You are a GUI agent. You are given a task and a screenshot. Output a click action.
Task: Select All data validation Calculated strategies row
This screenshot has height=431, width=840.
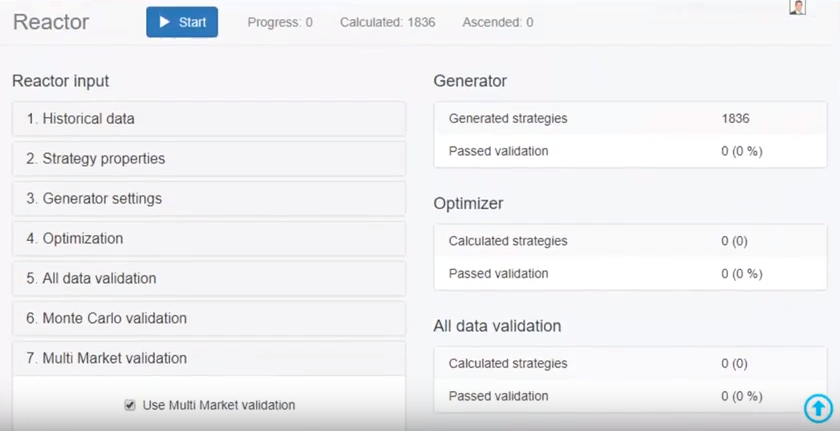(630, 364)
